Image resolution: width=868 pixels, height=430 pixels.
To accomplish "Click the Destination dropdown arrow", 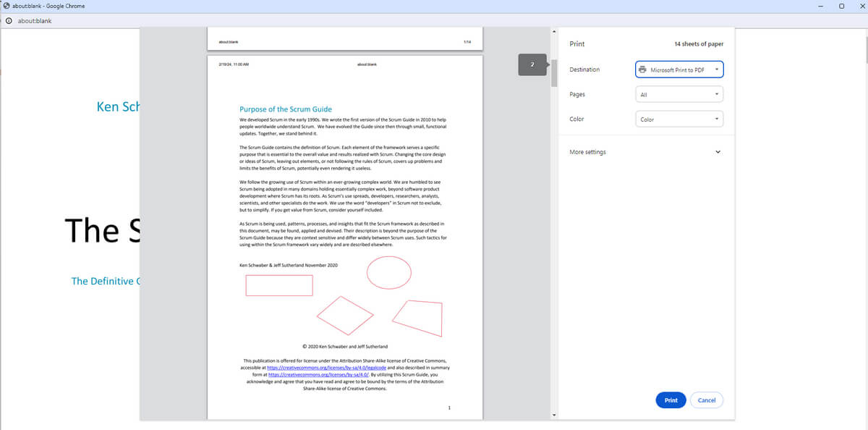I will point(717,69).
